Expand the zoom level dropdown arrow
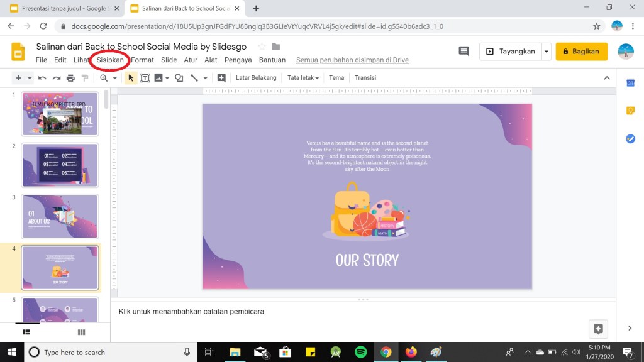Image resolution: width=644 pixels, height=362 pixels. pos(114,78)
